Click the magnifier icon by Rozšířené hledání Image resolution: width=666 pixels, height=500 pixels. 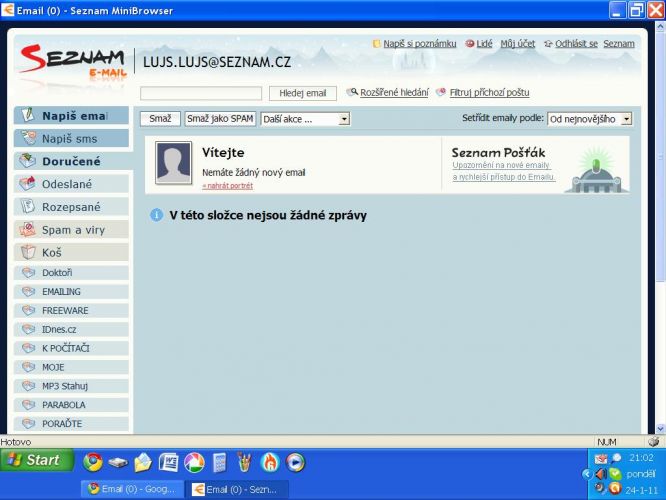pyautogui.click(x=352, y=92)
